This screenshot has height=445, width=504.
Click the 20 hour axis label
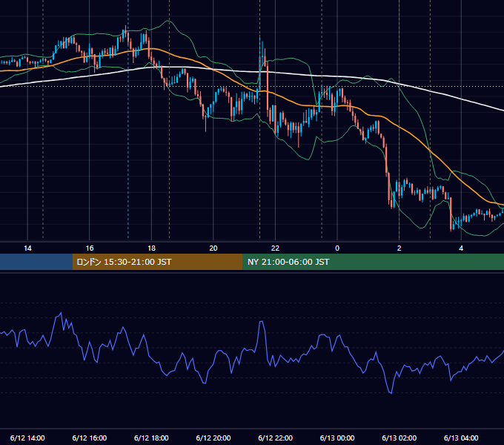pos(213,248)
